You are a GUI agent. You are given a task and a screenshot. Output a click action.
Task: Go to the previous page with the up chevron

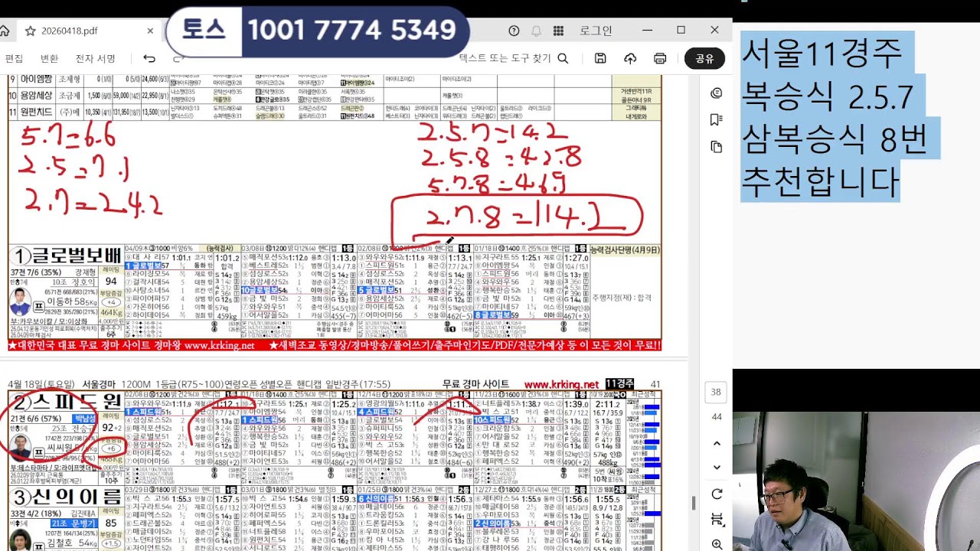click(717, 443)
